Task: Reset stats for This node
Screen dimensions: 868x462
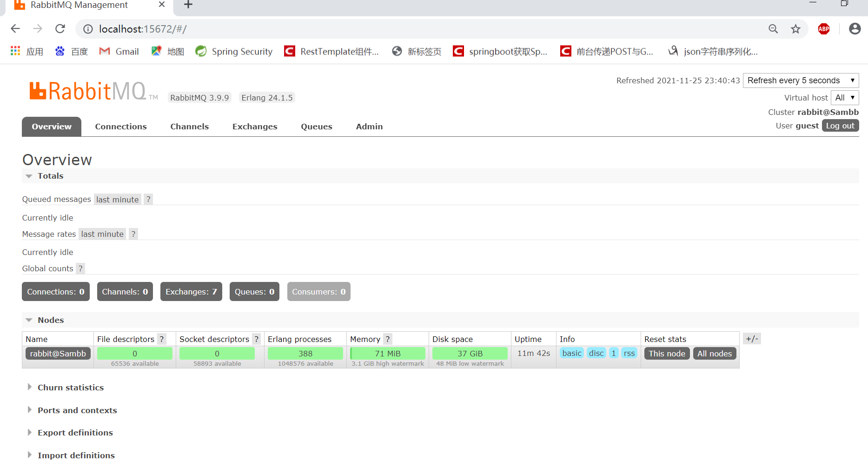Action: [x=667, y=354]
